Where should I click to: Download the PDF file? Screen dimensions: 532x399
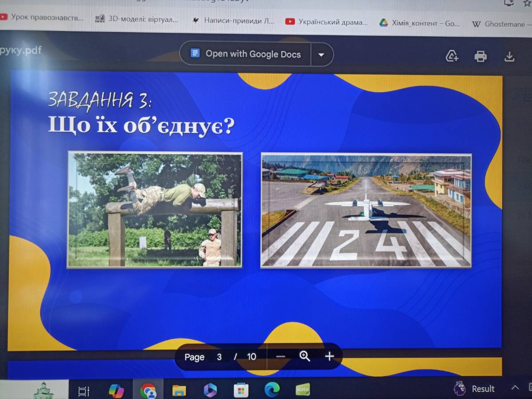click(x=509, y=56)
